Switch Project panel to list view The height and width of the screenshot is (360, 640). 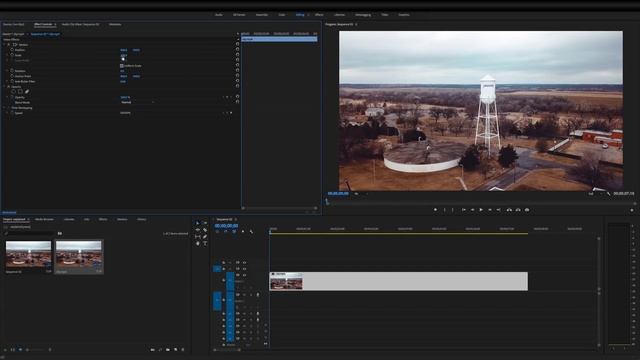13,350
